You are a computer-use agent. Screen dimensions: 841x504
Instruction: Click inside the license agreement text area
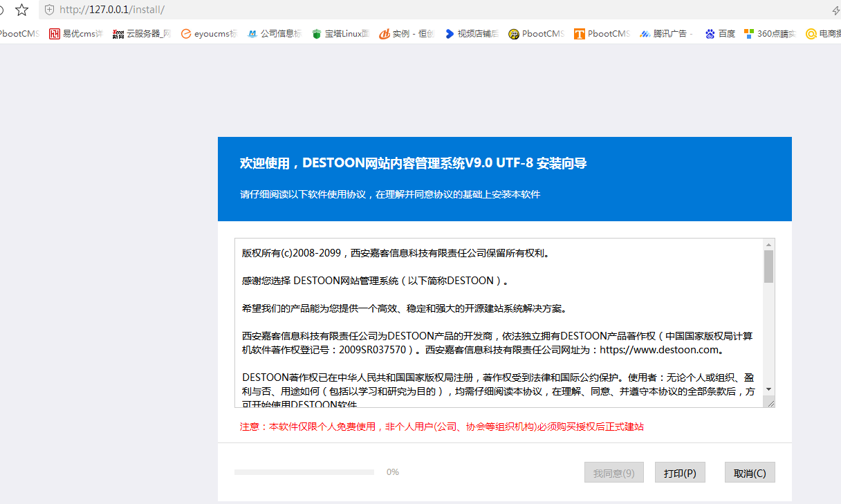pos(499,323)
